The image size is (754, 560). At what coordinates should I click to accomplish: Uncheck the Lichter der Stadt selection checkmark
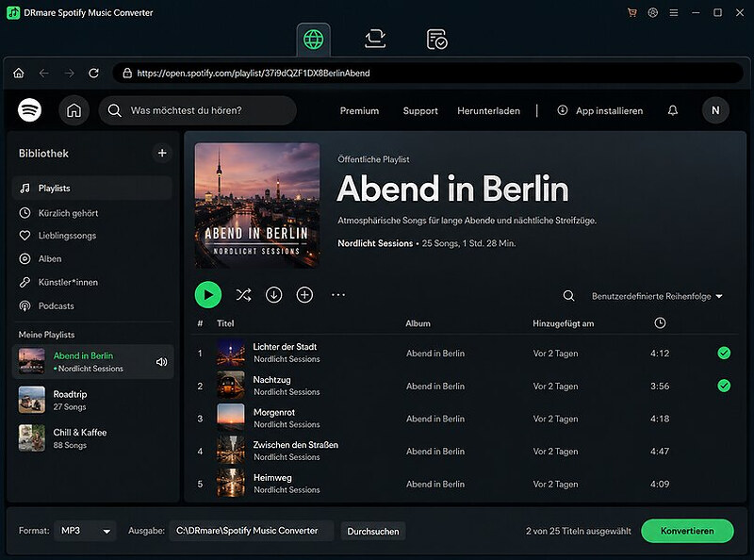point(724,354)
